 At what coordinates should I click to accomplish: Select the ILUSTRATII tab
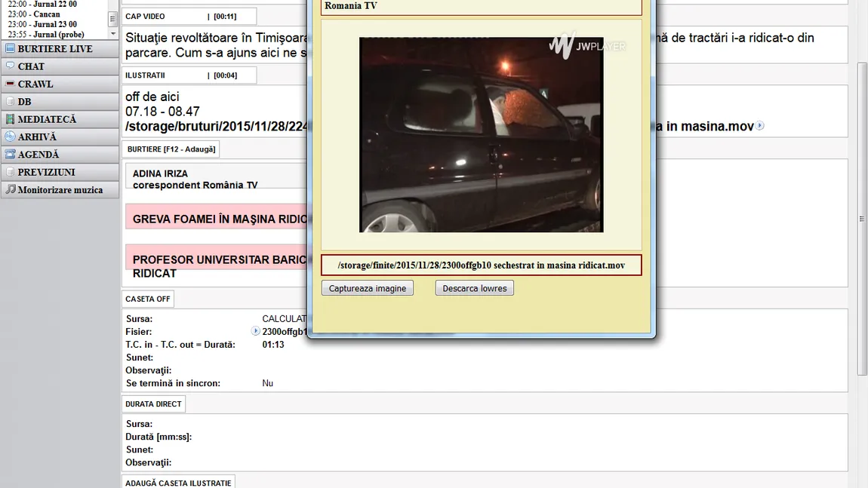click(x=189, y=75)
